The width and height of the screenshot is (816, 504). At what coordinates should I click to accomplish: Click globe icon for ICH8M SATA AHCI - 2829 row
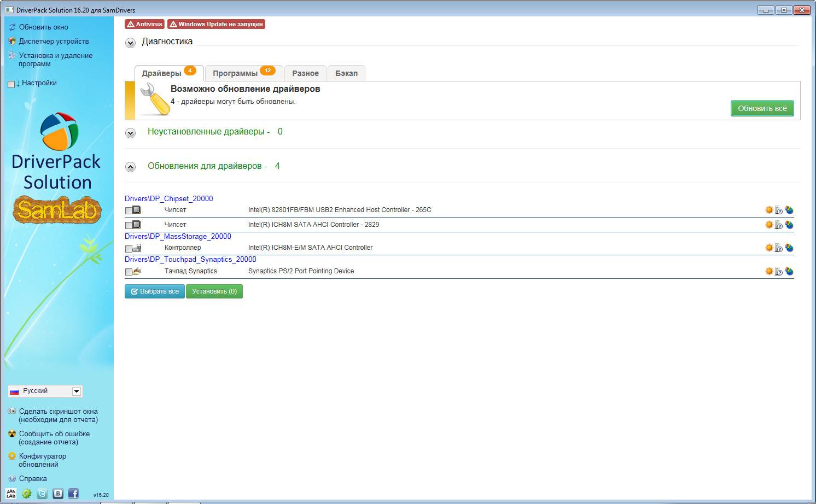[789, 225]
